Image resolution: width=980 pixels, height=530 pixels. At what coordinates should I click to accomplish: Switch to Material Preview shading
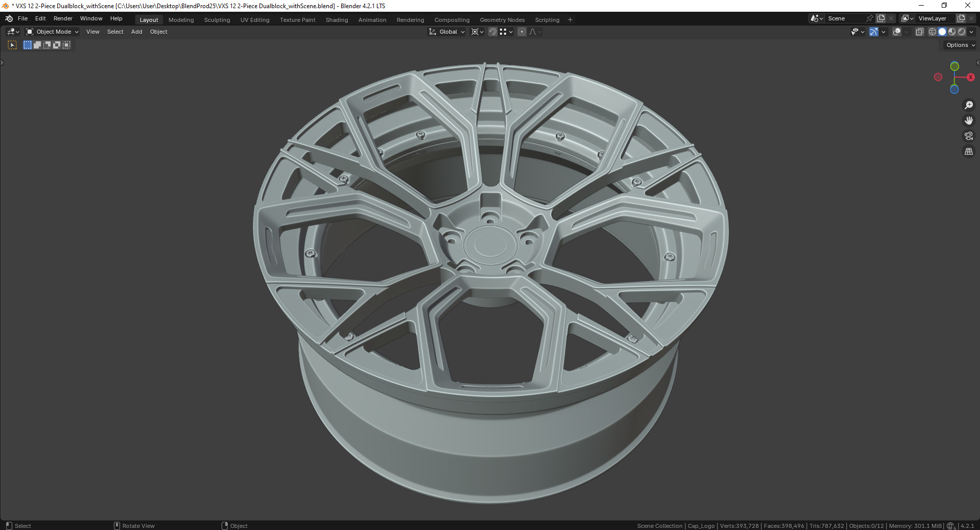click(952, 32)
